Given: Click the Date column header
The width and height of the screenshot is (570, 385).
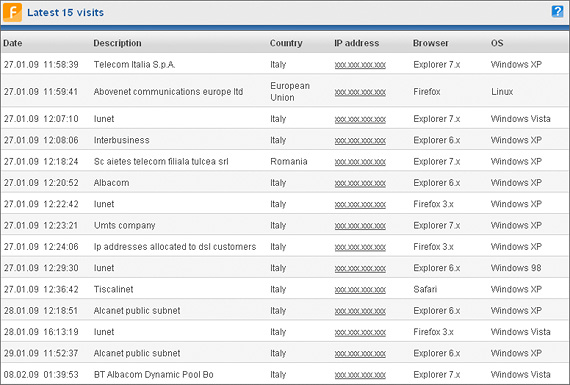Looking at the screenshot, I should point(13,43).
